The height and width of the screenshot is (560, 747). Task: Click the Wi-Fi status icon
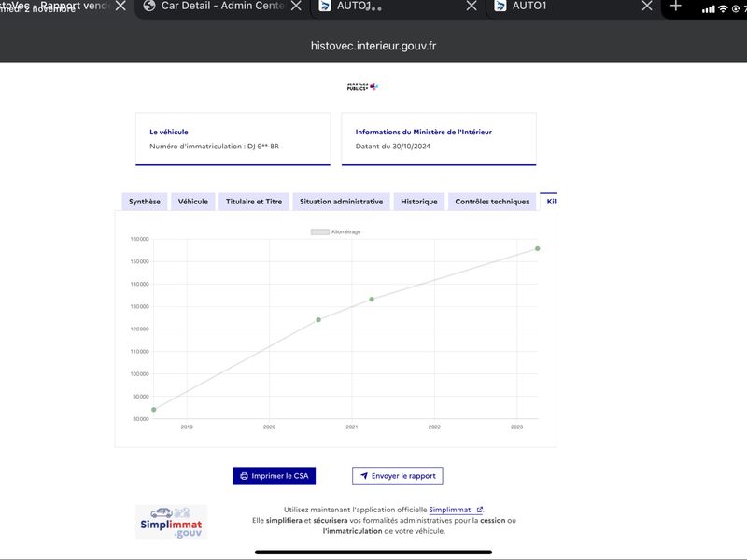point(723,8)
